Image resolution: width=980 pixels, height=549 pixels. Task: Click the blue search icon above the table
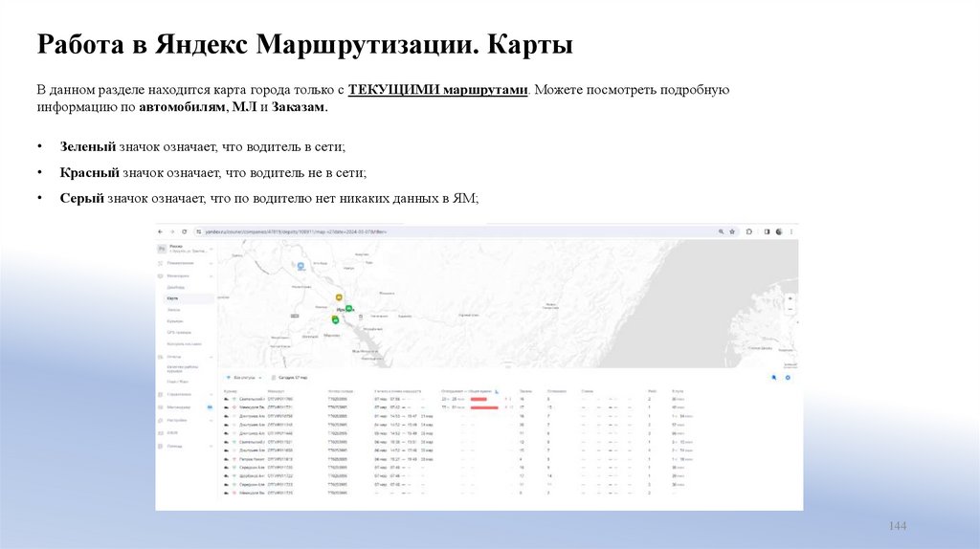tap(774, 378)
